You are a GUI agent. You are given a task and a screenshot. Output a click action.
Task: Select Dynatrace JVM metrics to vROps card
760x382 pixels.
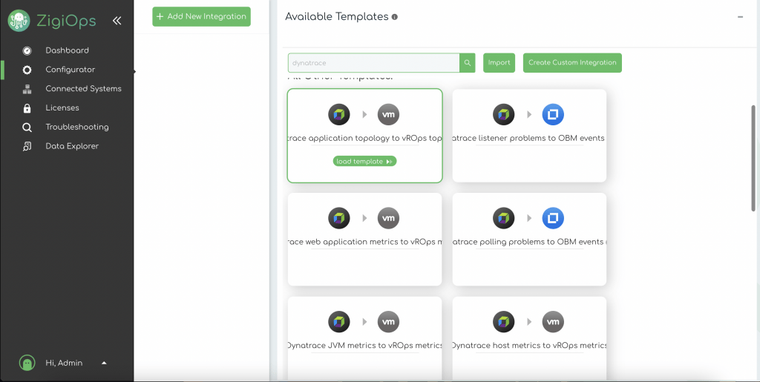[364, 338]
